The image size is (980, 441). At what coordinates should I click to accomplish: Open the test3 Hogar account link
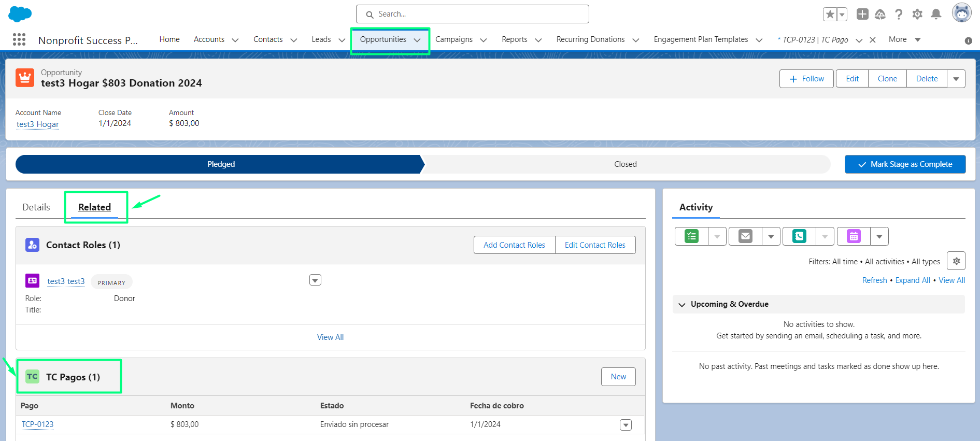point(37,124)
